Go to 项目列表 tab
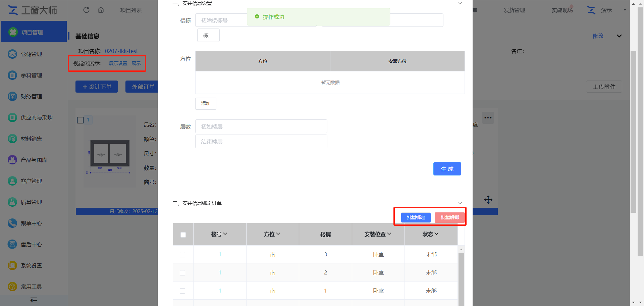644x306 pixels. tap(131, 10)
